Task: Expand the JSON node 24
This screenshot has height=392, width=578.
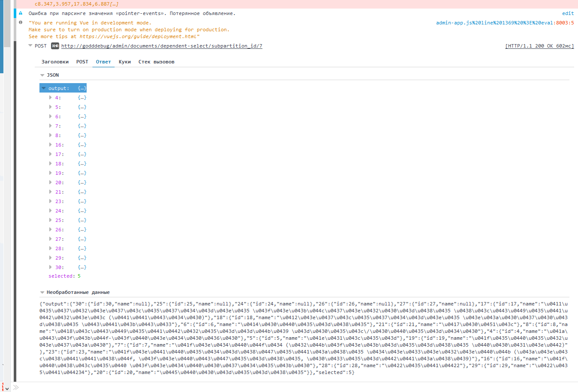Action: pos(51,211)
